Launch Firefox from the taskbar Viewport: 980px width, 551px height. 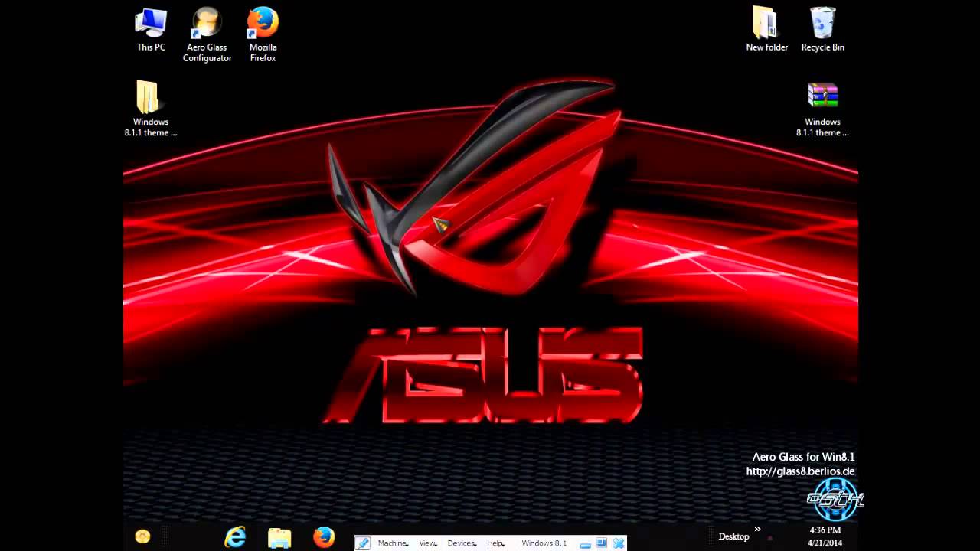(324, 537)
